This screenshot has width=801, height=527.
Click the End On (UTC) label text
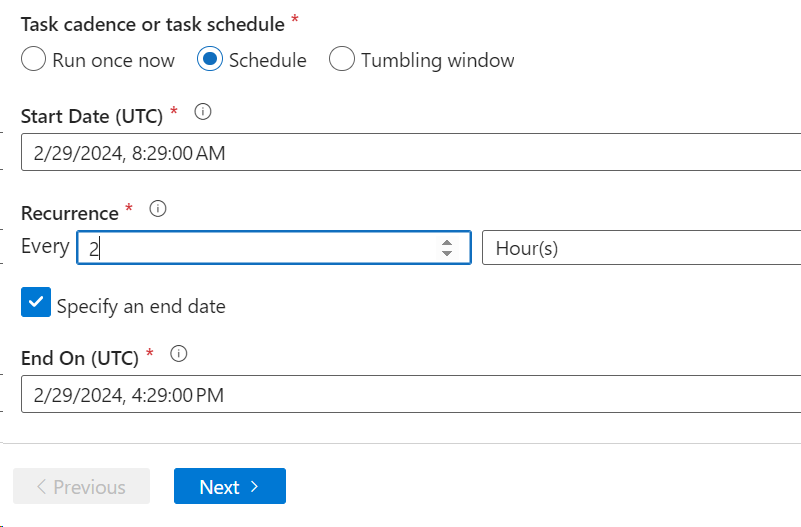coord(79,357)
